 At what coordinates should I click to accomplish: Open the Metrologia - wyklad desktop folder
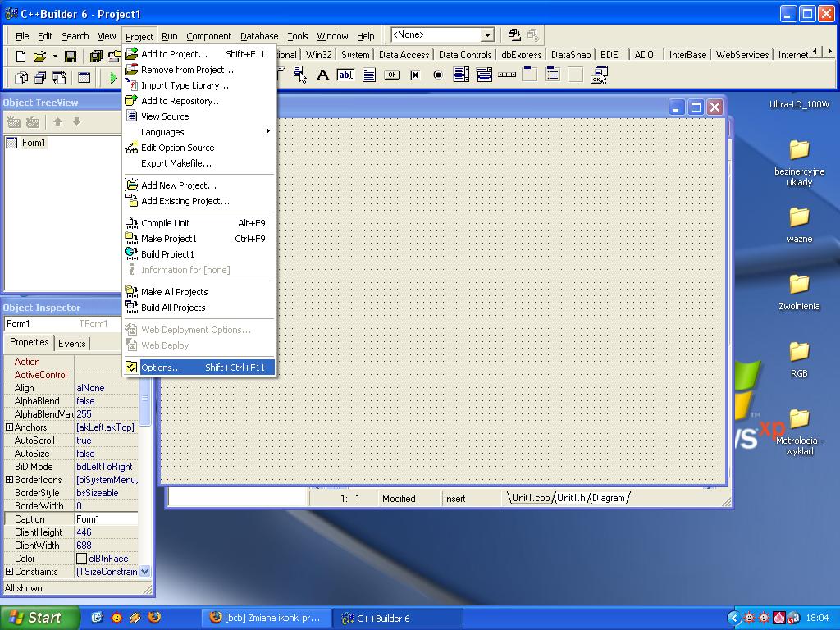click(799, 431)
